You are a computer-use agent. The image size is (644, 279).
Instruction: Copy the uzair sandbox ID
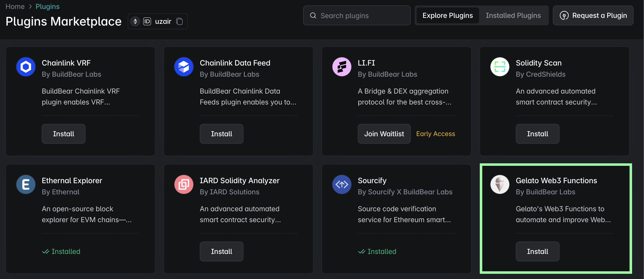[179, 22]
